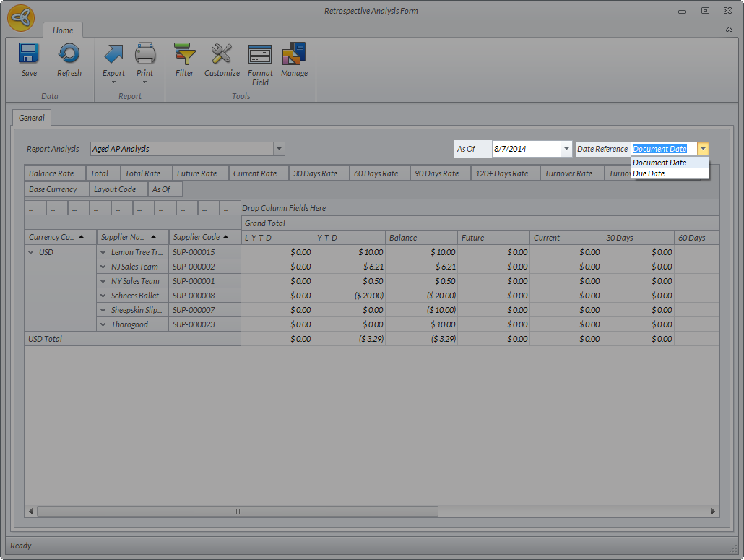Collapse the ribbon with the arrow
The width and height of the screenshot is (744, 560).
(x=729, y=30)
